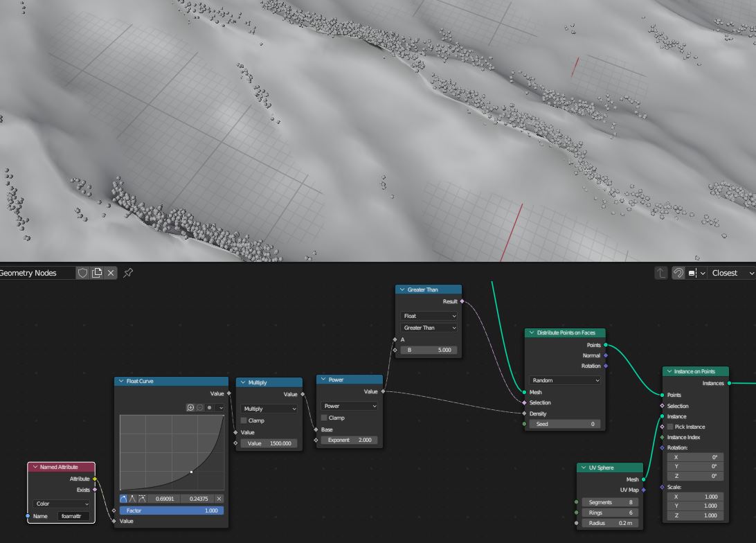Duplicate the Geometry Nodes node tree

tap(97, 273)
